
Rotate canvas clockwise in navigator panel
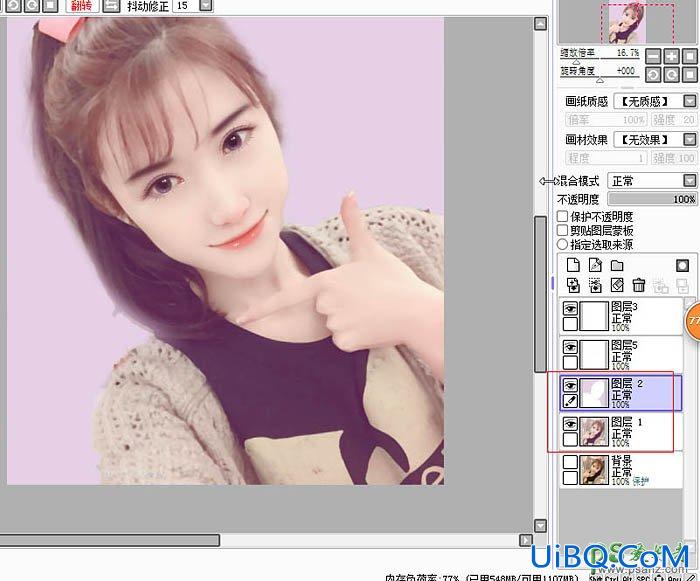pyautogui.click(x=671, y=75)
